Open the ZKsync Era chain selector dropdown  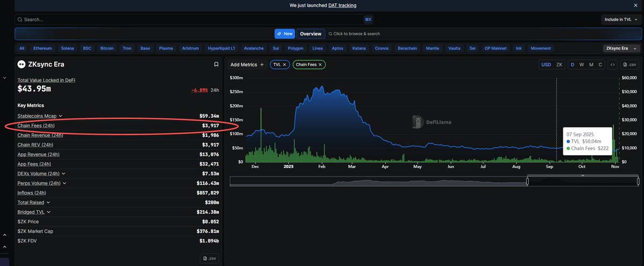point(621,48)
